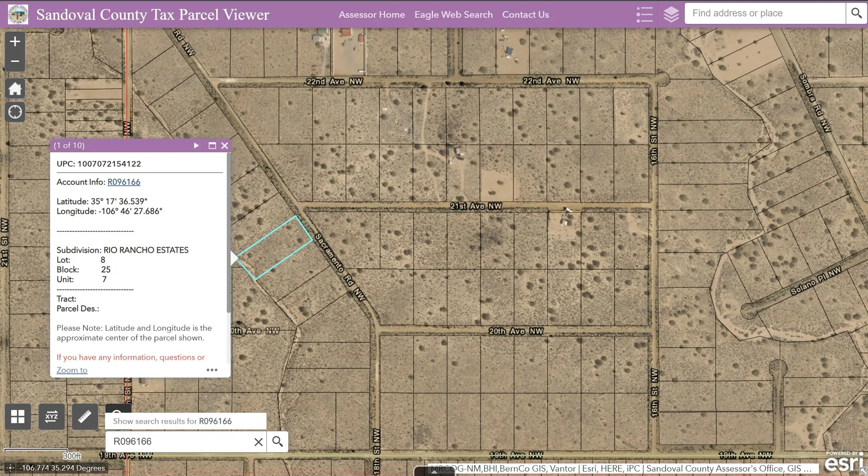This screenshot has width=868, height=476.
Task: Open account R096166 link in popup
Action: point(124,182)
